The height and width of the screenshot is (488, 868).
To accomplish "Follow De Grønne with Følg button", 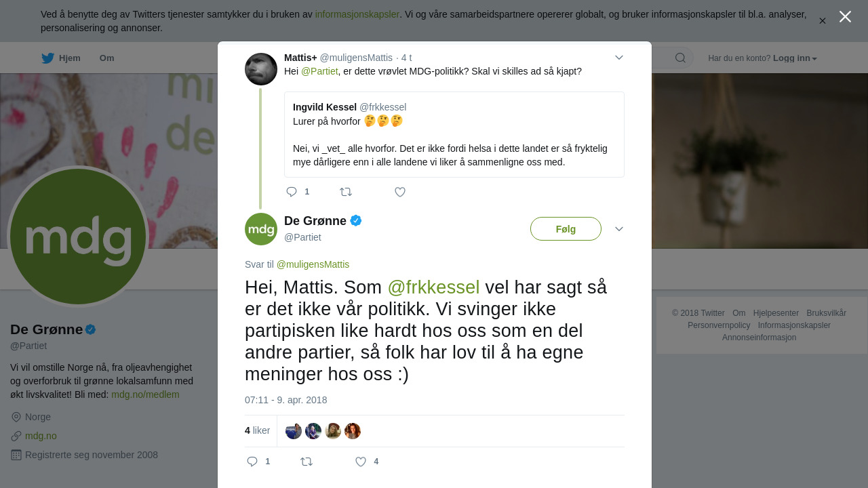I will click(566, 229).
